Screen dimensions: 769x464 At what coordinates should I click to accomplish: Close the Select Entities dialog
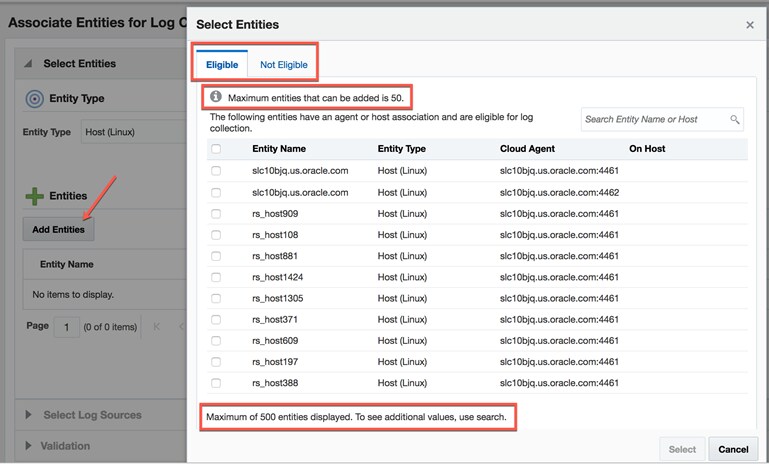click(x=750, y=24)
